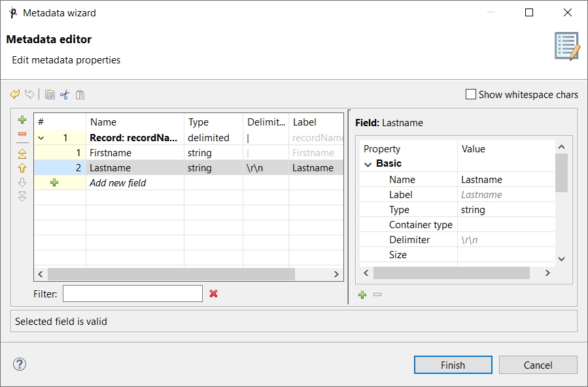Image resolution: width=588 pixels, height=387 pixels.
Task: Select the Firstname field name cell
Action: (x=135, y=153)
